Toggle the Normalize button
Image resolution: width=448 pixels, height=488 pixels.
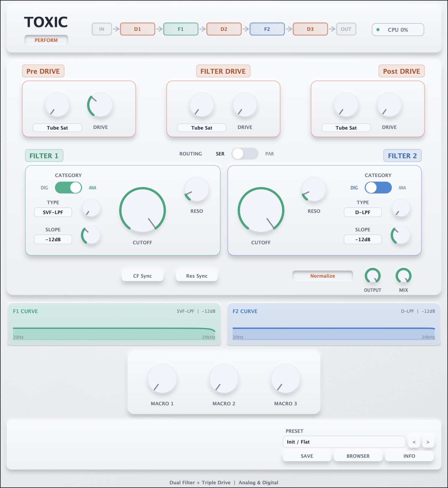[x=323, y=276]
